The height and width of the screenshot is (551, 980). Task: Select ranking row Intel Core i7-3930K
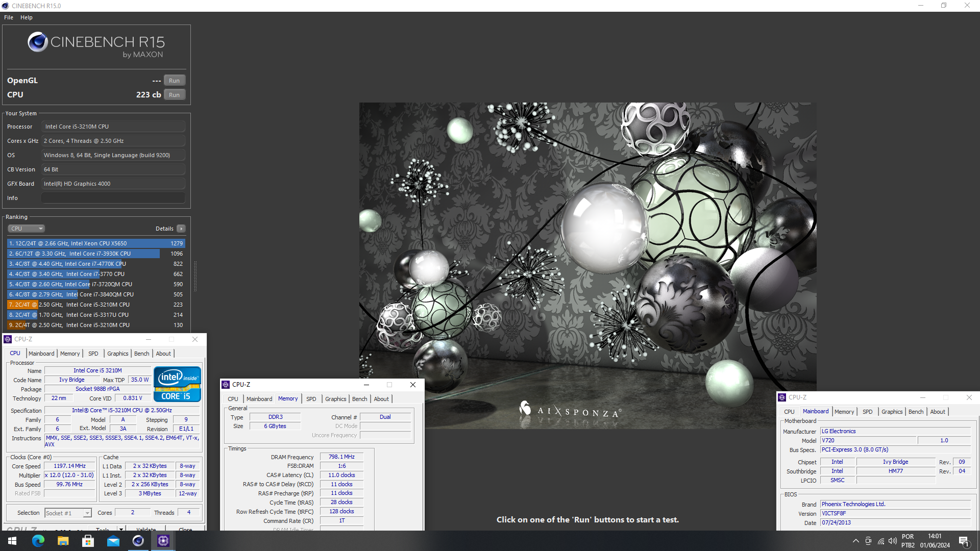point(96,254)
